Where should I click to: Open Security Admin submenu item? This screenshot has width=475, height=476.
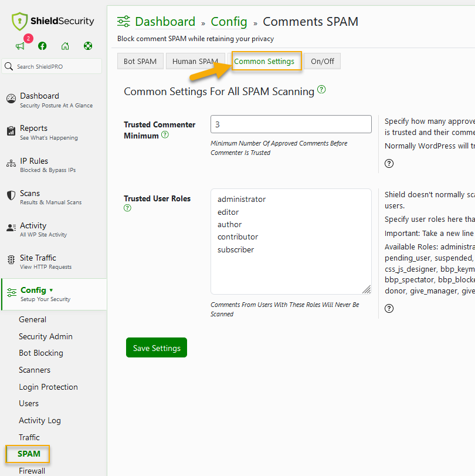pos(46,336)
